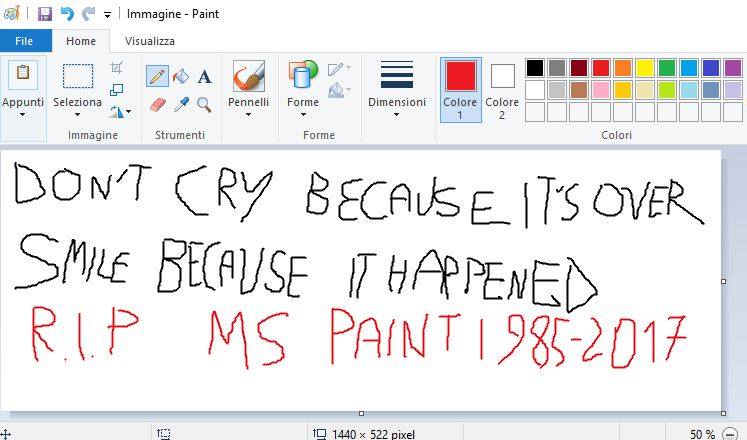Viewport: 747px width, 440px height.
Task: Expand the Appunti dropdown arrow
Action: (22, 115)
